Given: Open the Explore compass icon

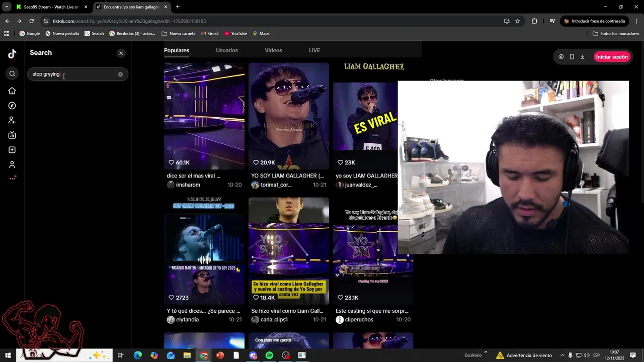Looking at the screenshot, I should point(12,106).
